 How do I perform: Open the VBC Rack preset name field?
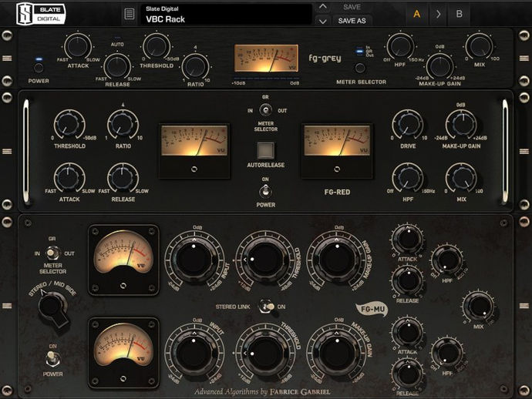(x=227, y=14)
